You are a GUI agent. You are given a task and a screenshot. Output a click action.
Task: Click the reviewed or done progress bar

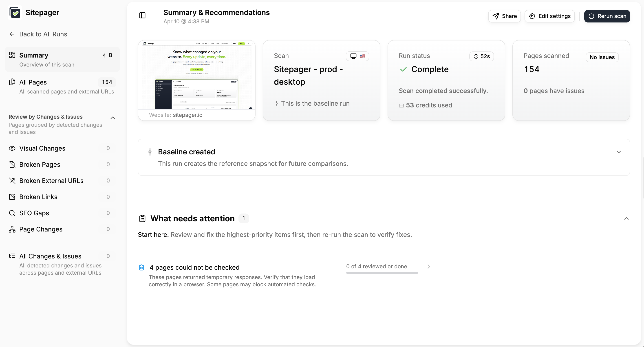tap(382, 273)
